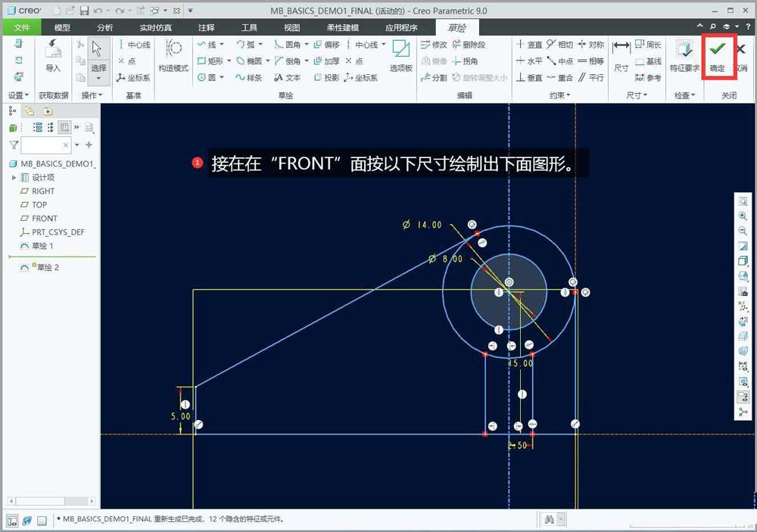Image resolution: width=757 pixels, height=532 pixels.
Task: Switch to the 模型 tab
Action: click(62, 27)
